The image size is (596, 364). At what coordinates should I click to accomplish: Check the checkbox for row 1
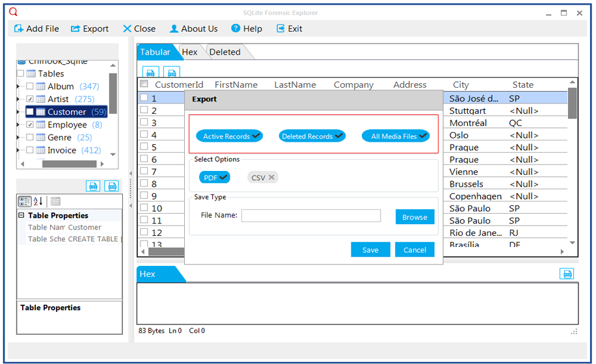(x=144, y=97)
